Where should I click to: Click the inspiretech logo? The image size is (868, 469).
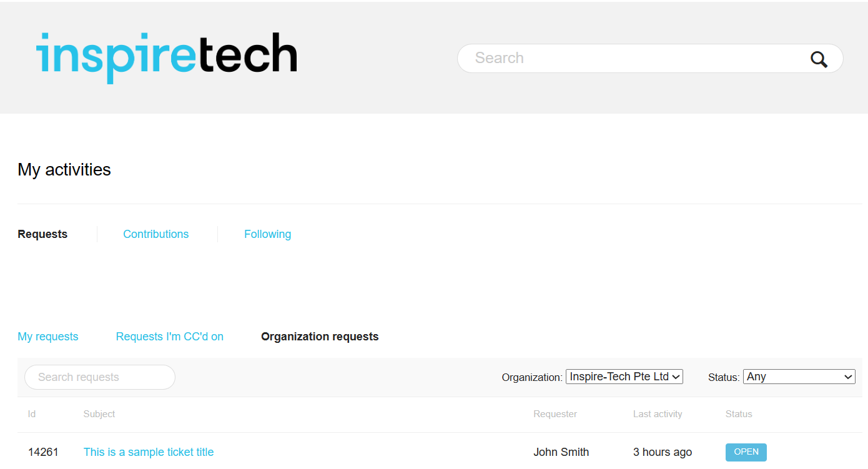click(x=167, y=57)
